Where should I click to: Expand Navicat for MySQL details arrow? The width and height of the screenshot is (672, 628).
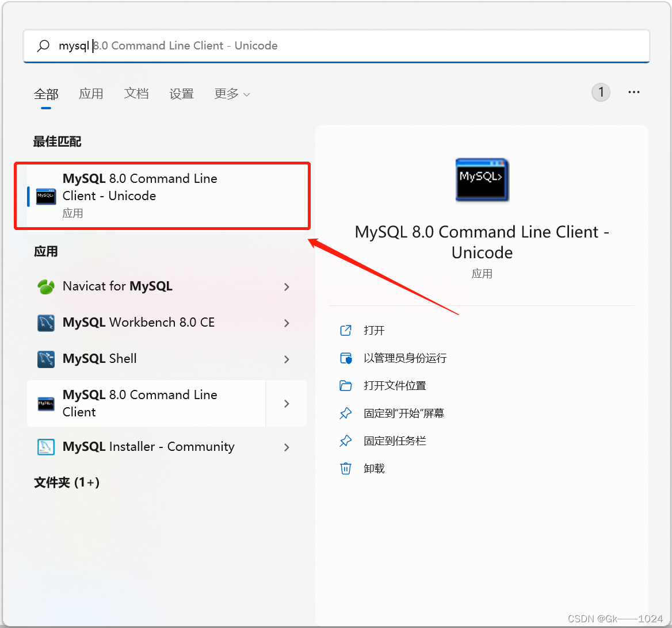tap(287, 287)
